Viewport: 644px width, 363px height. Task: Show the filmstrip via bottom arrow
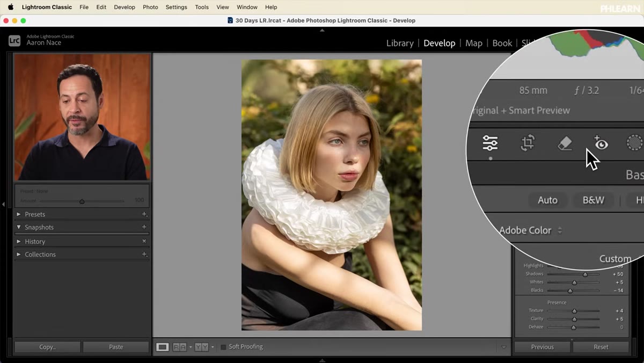322,360
